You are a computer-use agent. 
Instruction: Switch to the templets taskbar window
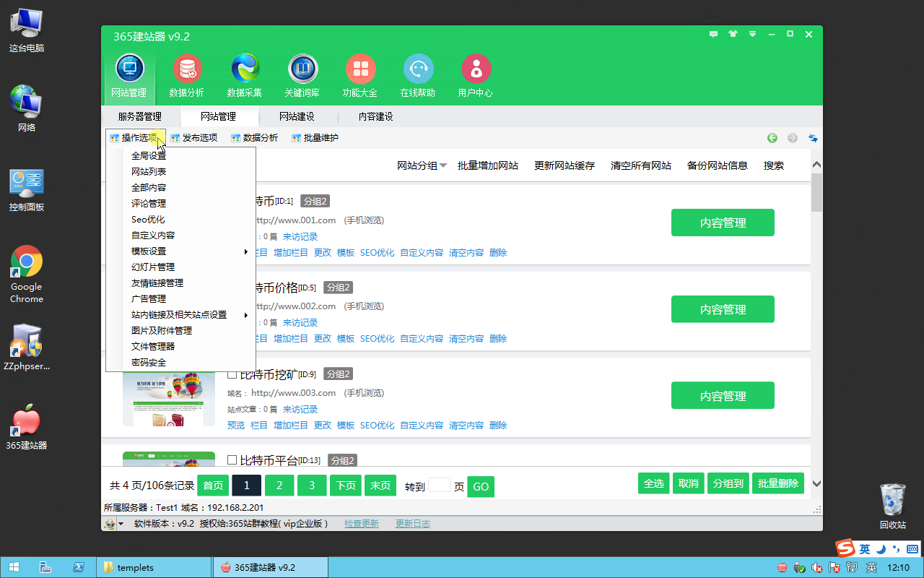[154, 567]
